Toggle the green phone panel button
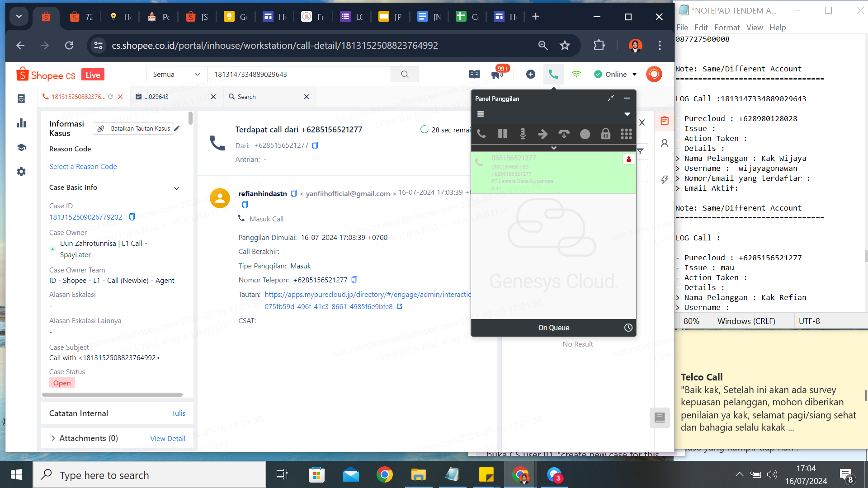The image size is (868, 488). point(553,74)
